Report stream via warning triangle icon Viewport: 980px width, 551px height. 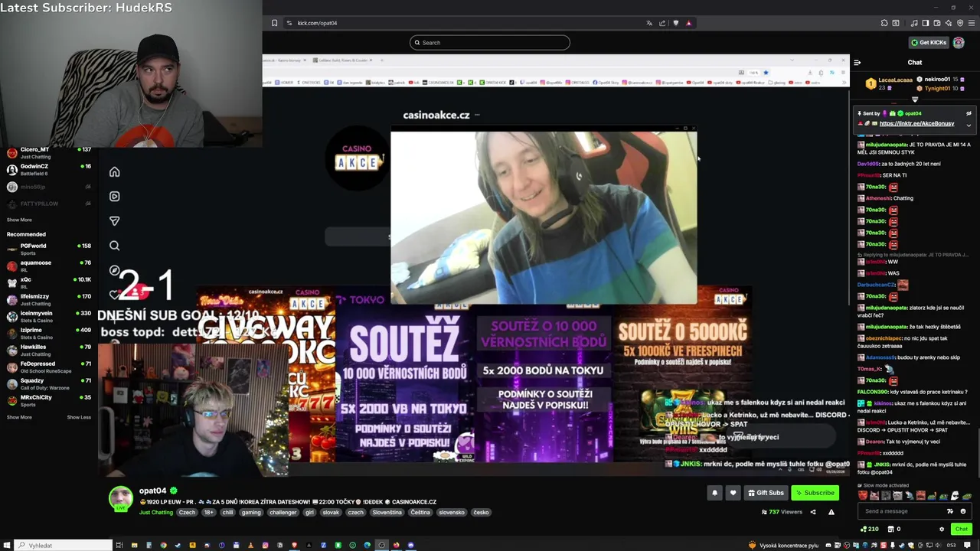(831, 512)
